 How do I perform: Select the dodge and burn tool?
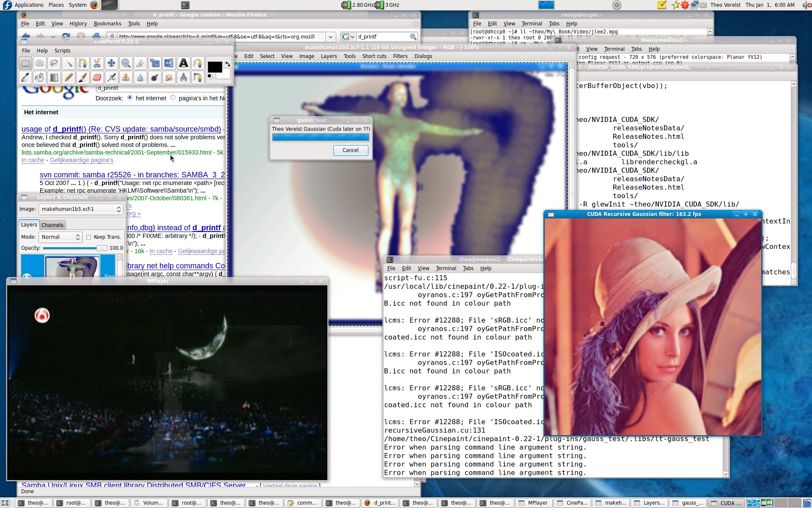tap(155, 77)
